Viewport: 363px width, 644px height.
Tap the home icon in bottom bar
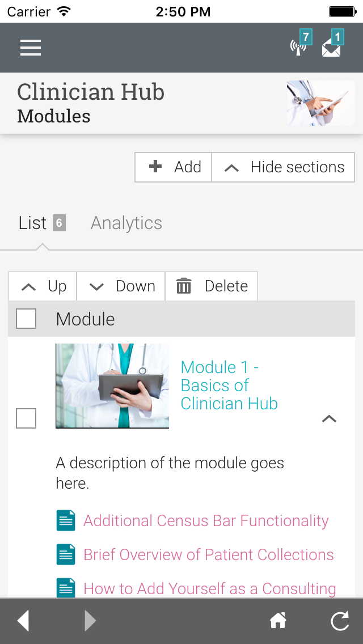pyautogui.click(x=278, y=621)
